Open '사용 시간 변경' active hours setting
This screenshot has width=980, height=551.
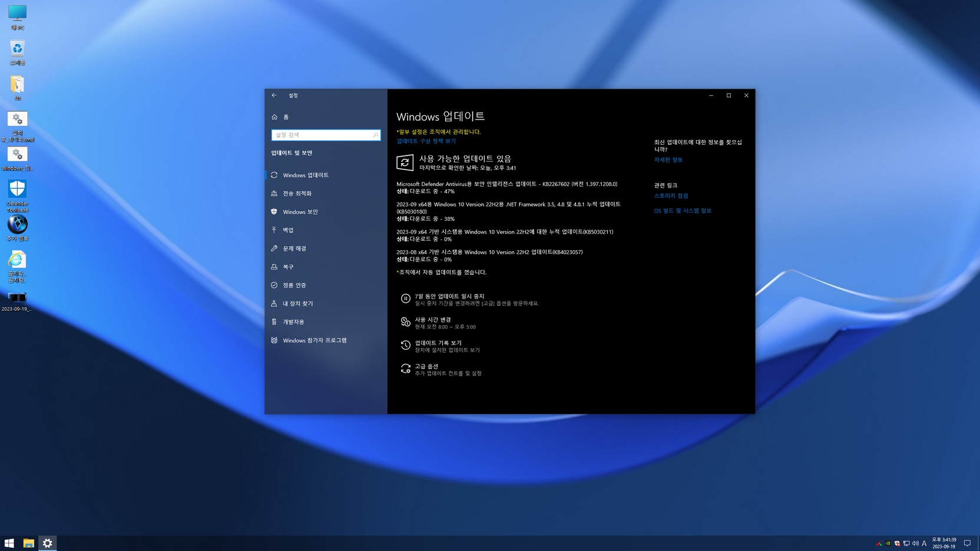(x=445, y=323)
